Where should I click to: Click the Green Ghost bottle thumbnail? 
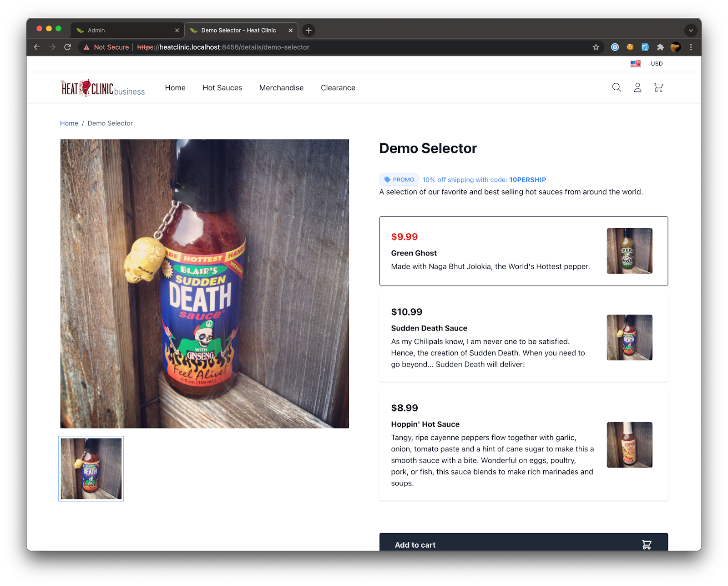click(x=630, y=251)
